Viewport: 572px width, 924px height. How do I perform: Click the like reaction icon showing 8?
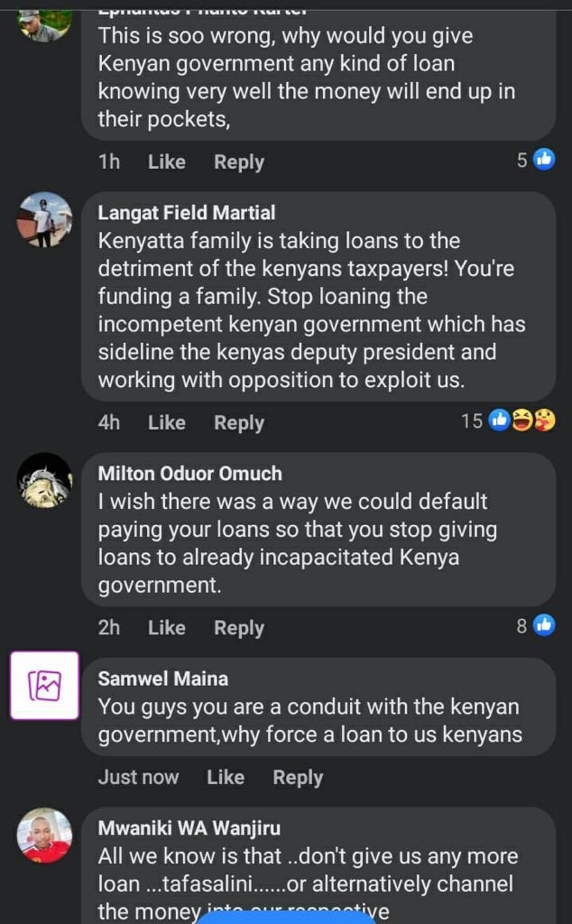(544, 625)
